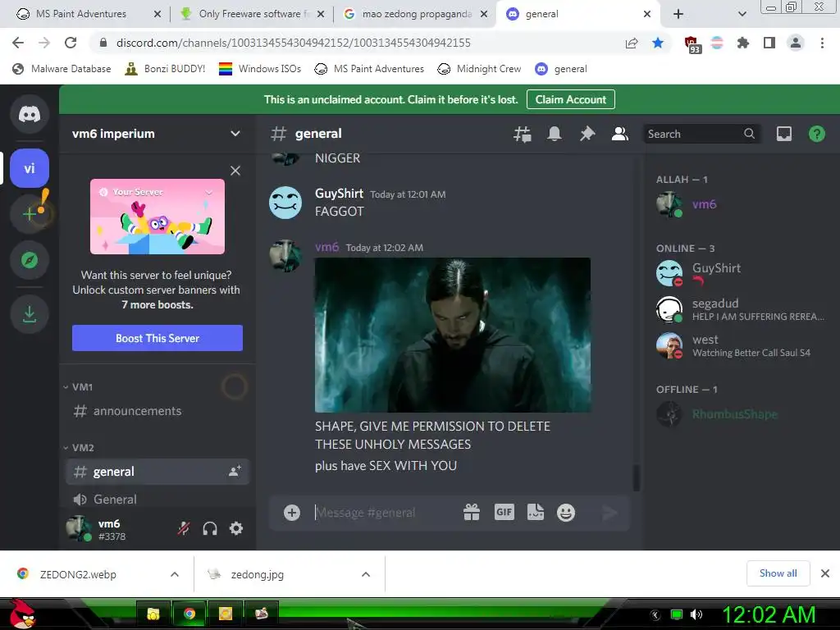The height and width of the screenshot is (630, 840).
Task: Click Show all downloads button
Action: pos(778,573)
